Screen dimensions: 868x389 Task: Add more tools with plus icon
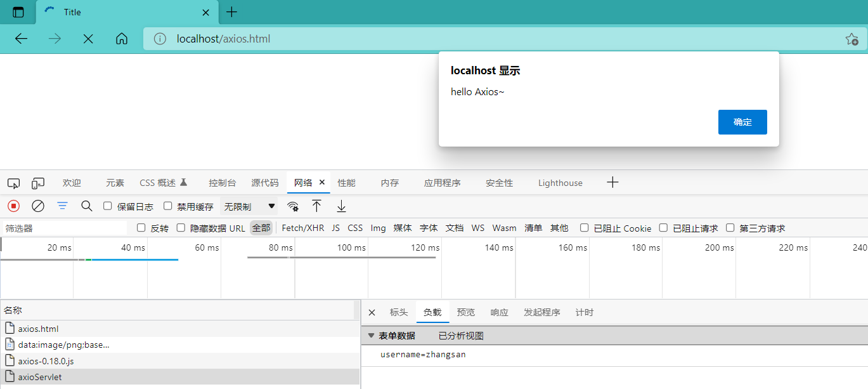pos(612,183)
